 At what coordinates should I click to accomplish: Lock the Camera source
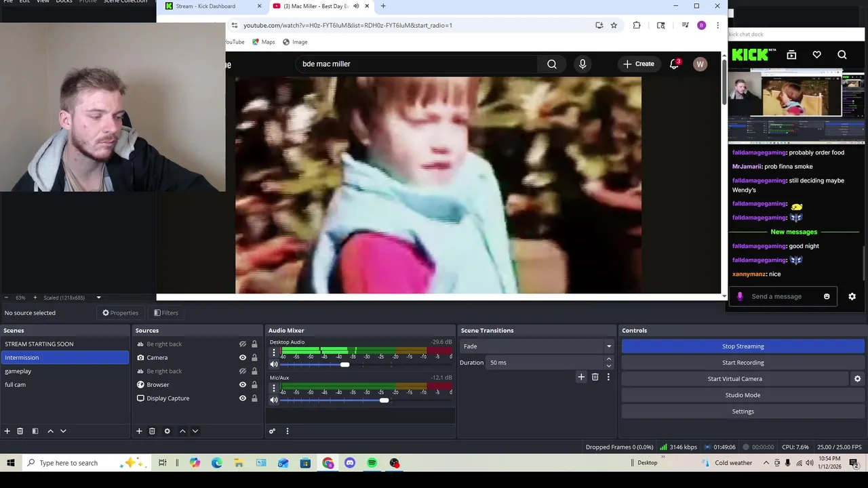[x=254, y=358]
